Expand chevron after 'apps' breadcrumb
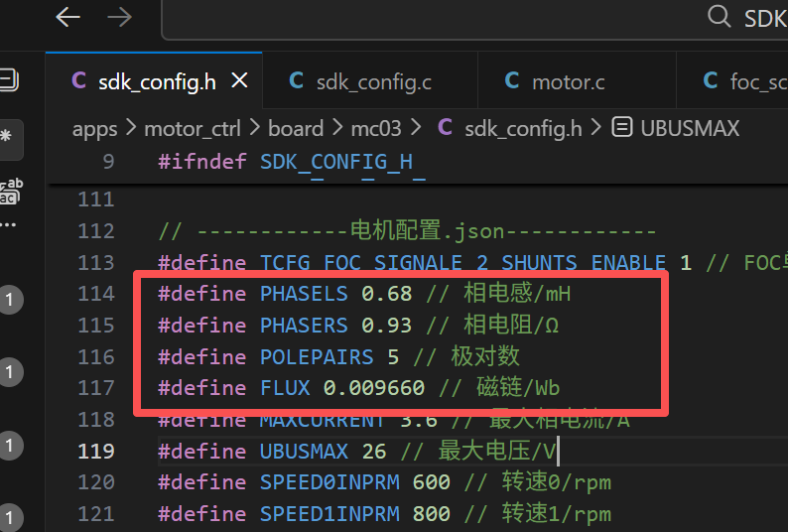 tap(131, 128)
